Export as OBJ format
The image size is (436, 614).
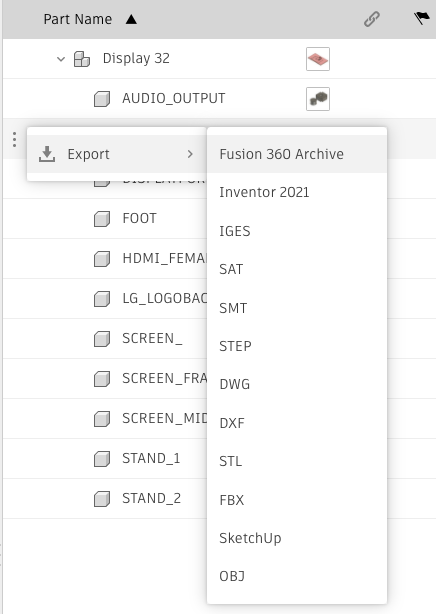click(x=297, y=576)
